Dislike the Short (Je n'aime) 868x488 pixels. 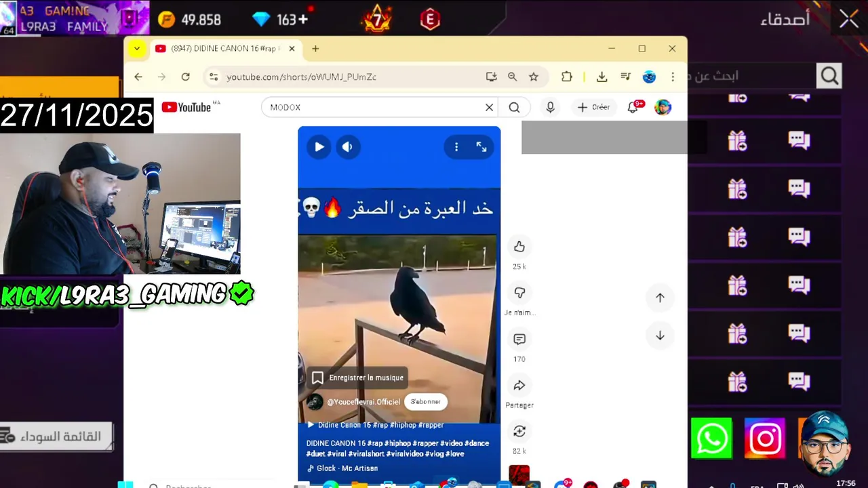point(519,293)
